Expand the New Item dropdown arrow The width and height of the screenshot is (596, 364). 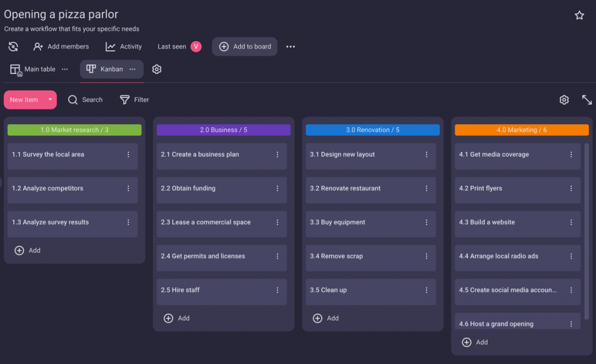pos(50,100)
